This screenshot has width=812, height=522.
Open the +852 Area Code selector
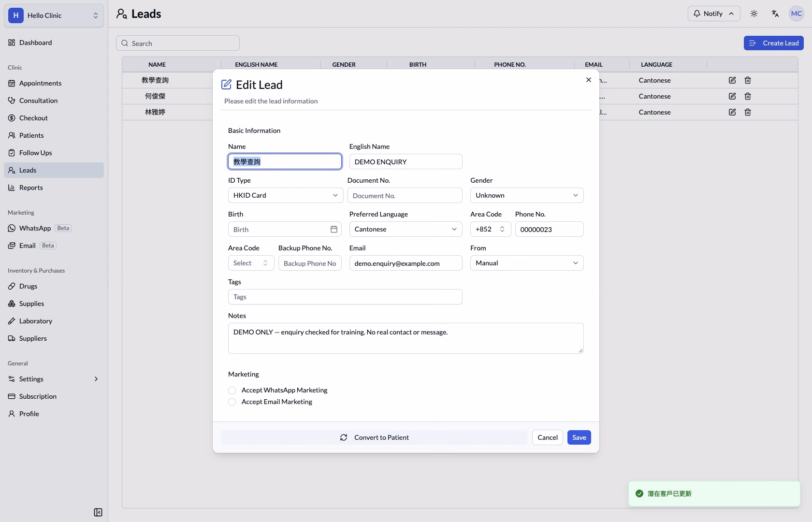pos(491,229)
